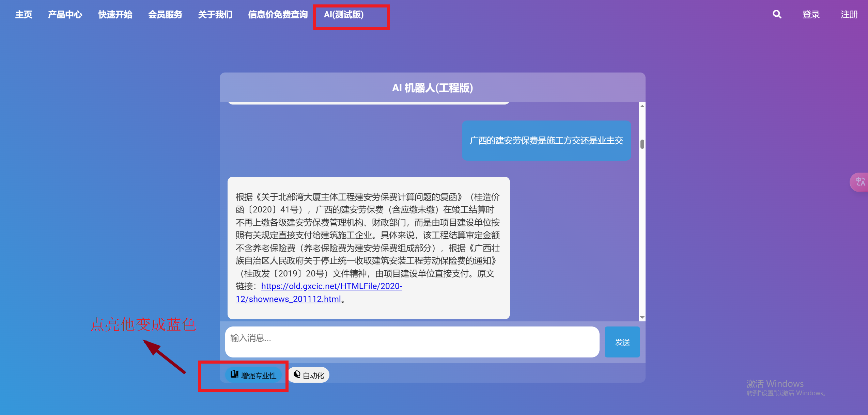The height and width of the screenshot is (415, 868).
Task: Click the answer text starting 根据《关于北部湾大厦
Action: (x=368, y=248)
